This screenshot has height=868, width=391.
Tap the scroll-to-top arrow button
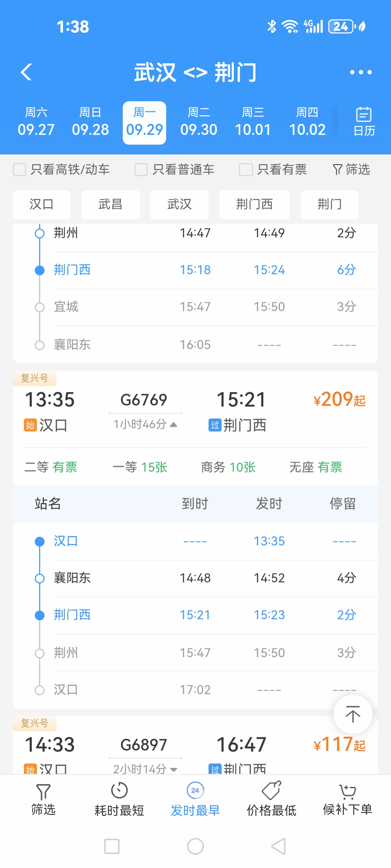[353, 714]
